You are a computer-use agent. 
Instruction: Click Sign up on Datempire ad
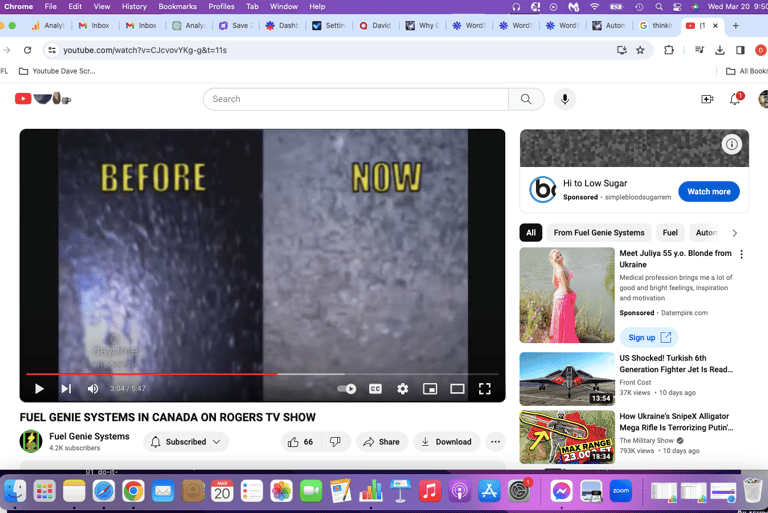649,338
